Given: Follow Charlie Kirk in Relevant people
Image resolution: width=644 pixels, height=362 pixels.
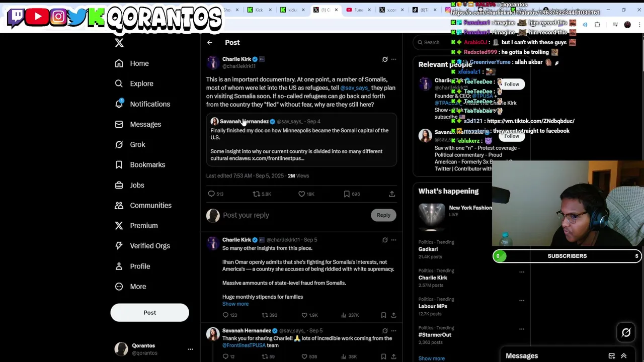Looking at the screenshot, I should pyautogui.click(x=512, y=84).
